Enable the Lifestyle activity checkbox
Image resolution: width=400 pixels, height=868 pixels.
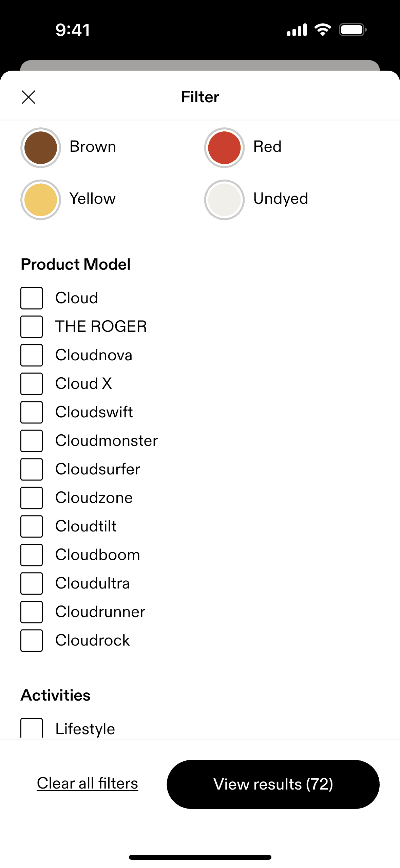click(32, 728)
